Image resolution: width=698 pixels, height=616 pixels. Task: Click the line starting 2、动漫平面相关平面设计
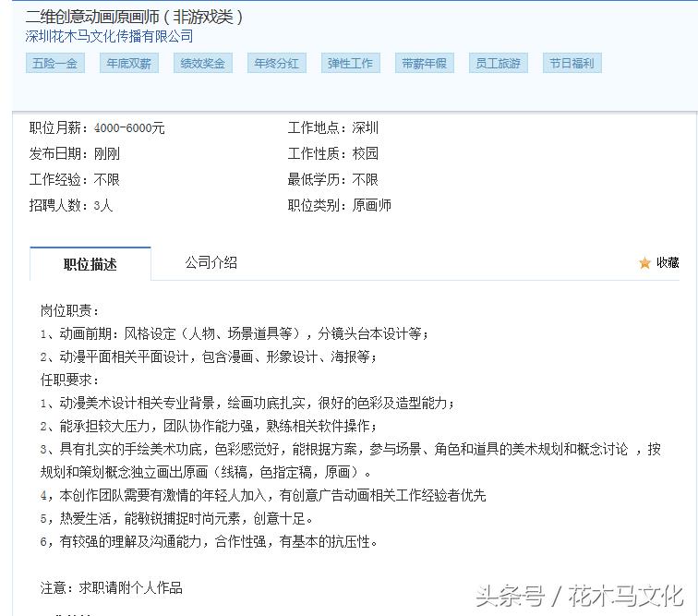pyautogui.click(x=209, y=356)
